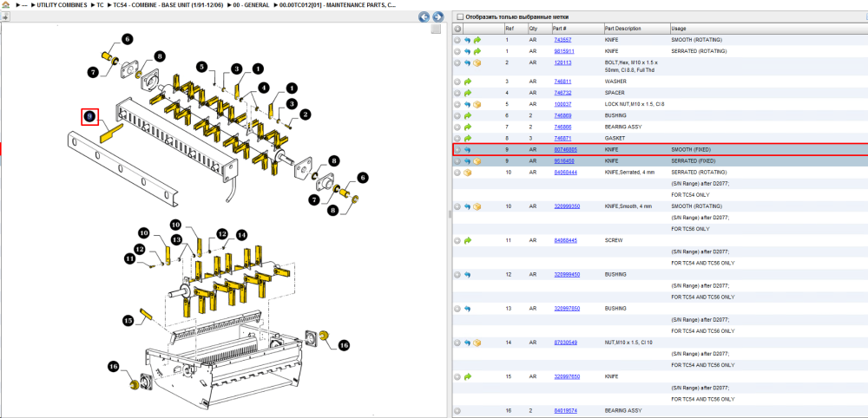Click blue arrow for part 320999450

[467, 274]
